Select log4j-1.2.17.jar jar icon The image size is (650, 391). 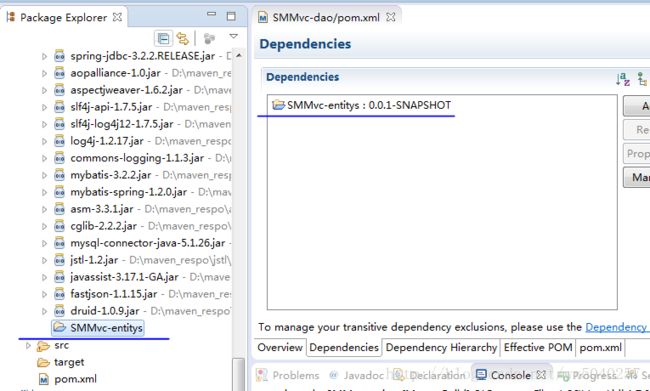[60, 141]
